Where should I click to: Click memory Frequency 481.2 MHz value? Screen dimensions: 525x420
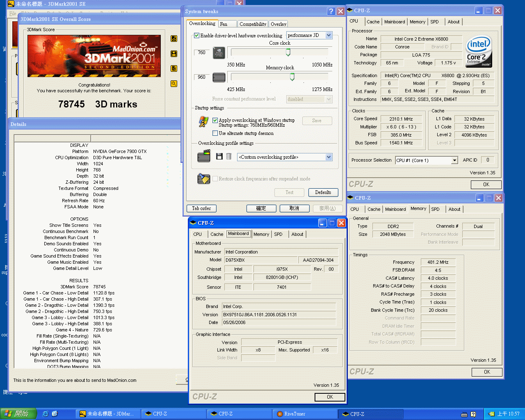point(438,262)
